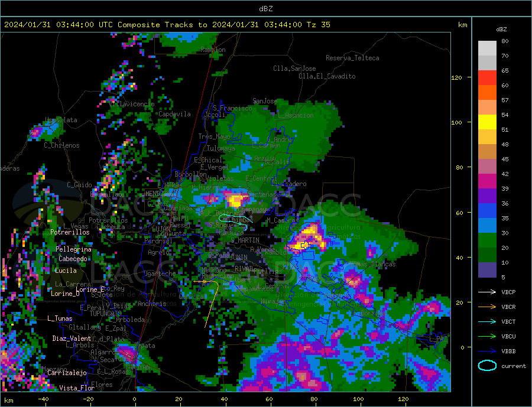Click the Carrizalejo place label

point(67,373)
